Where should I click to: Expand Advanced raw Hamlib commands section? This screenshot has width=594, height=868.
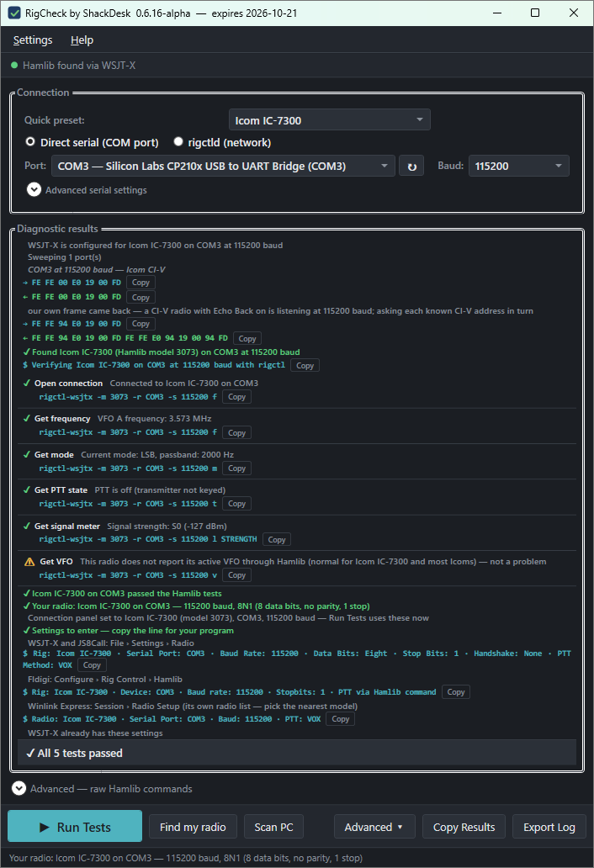click(x=19, y=788)
